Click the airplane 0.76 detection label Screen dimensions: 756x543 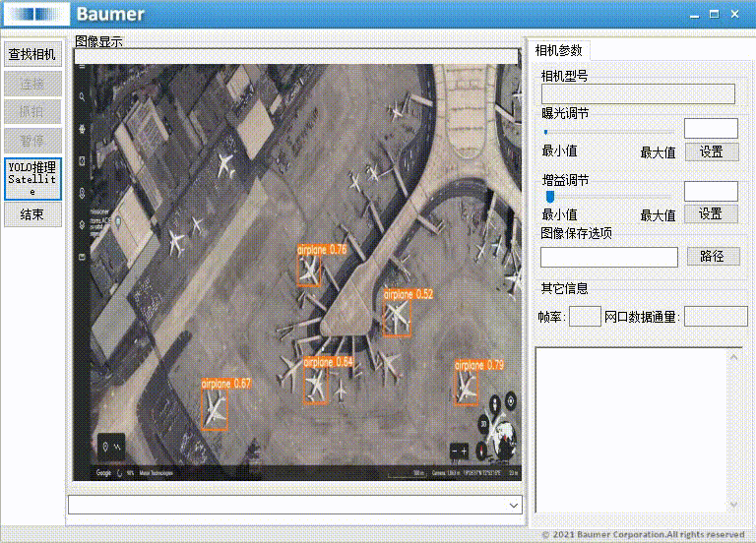pyautogui.click(x=322, y=250)
